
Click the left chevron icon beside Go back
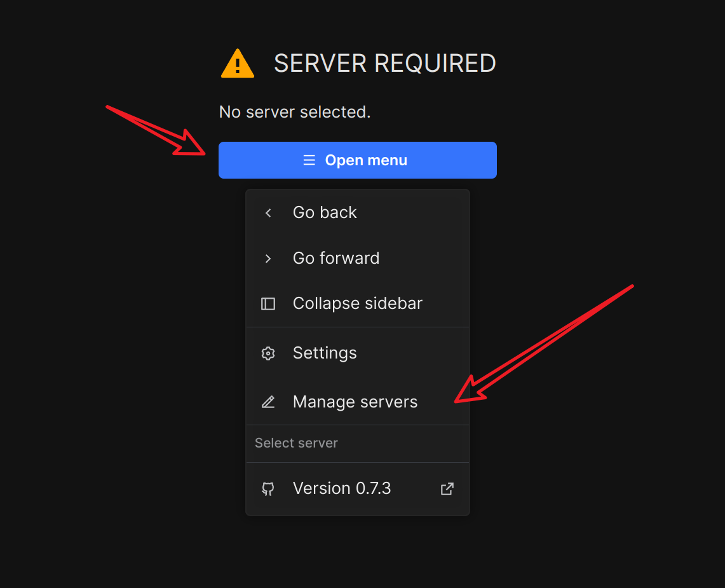(268, 213)
